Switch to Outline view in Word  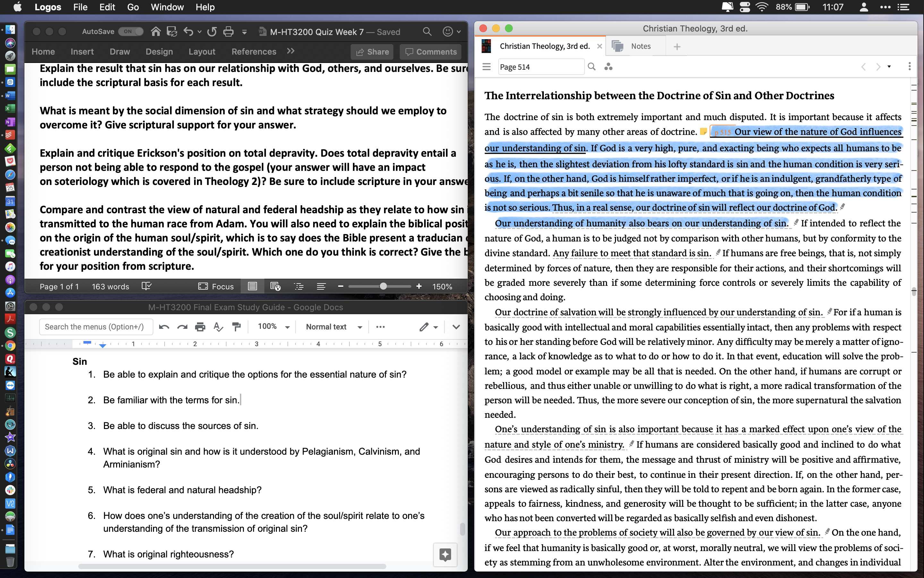(299, 286)
